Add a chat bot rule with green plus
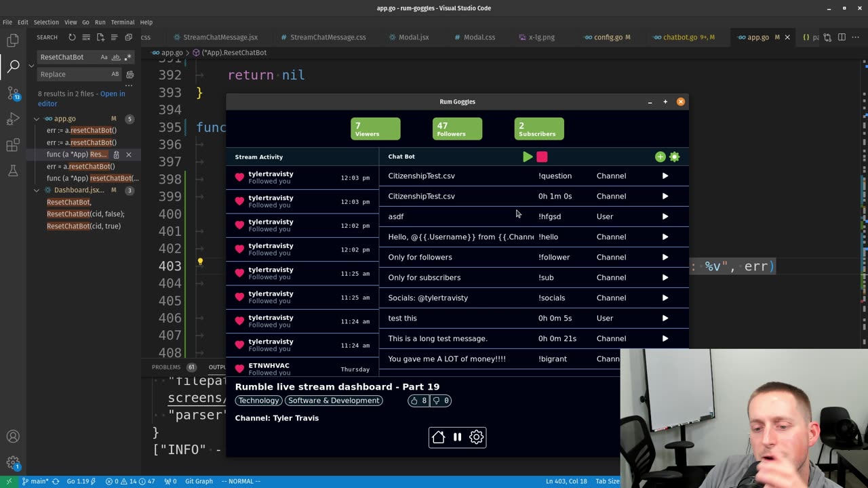Screen dimensions: 868x488 (660, 157)
